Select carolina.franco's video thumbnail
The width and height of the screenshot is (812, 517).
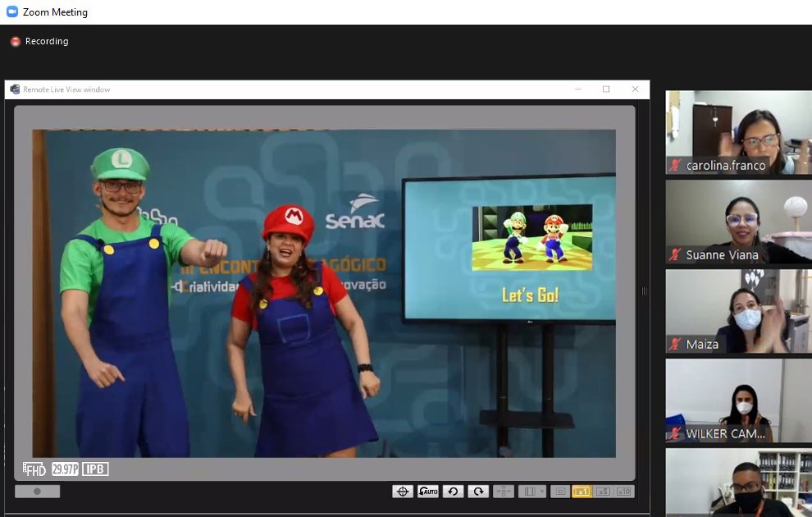pyautogui.click(x=738, y=132)
